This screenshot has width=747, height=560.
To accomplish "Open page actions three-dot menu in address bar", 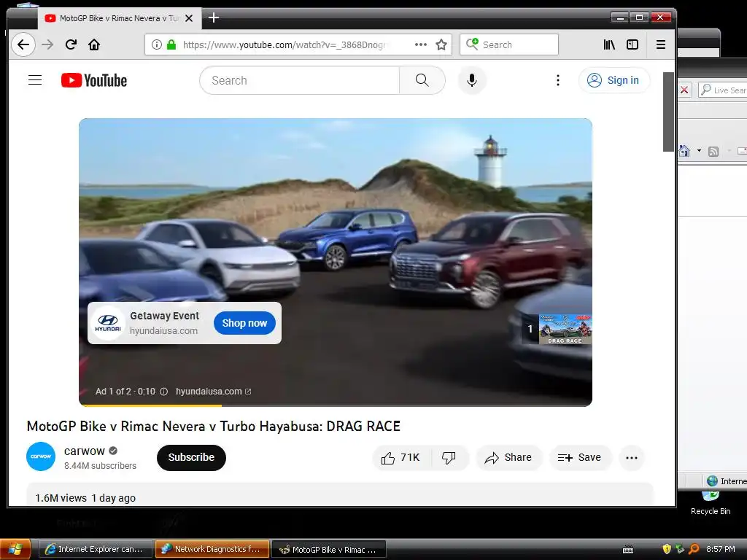I will (x=421, y=44).
